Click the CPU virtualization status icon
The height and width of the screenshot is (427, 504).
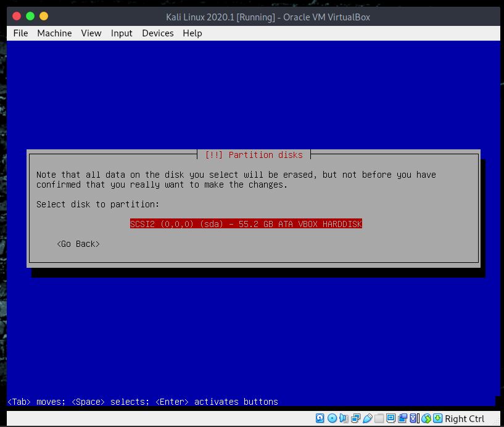click(414, 418)
